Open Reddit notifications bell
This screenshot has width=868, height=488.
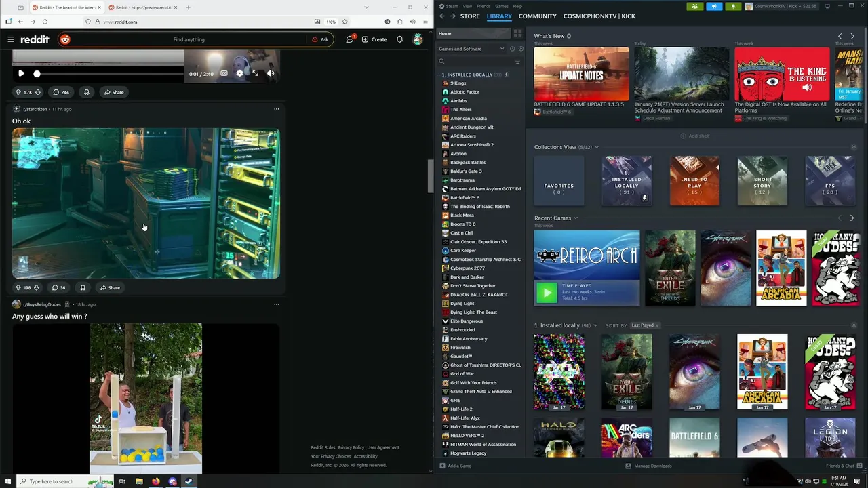coord(399,39)
